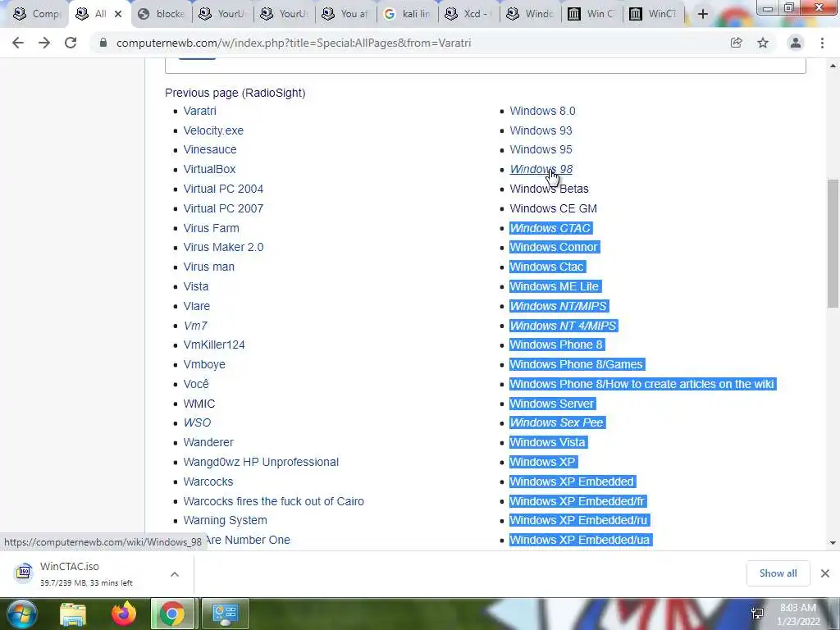This screenshot has width=840, height=630.
Task: Open the Windows 8.0 link
Action: click(x=542, y=111)
